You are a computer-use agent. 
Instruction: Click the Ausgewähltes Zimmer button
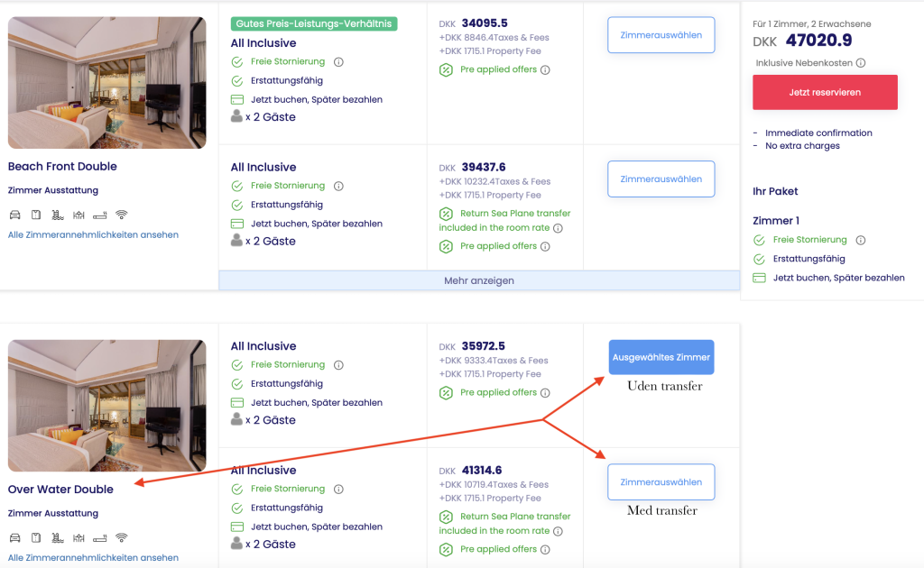tap(661, 357)
